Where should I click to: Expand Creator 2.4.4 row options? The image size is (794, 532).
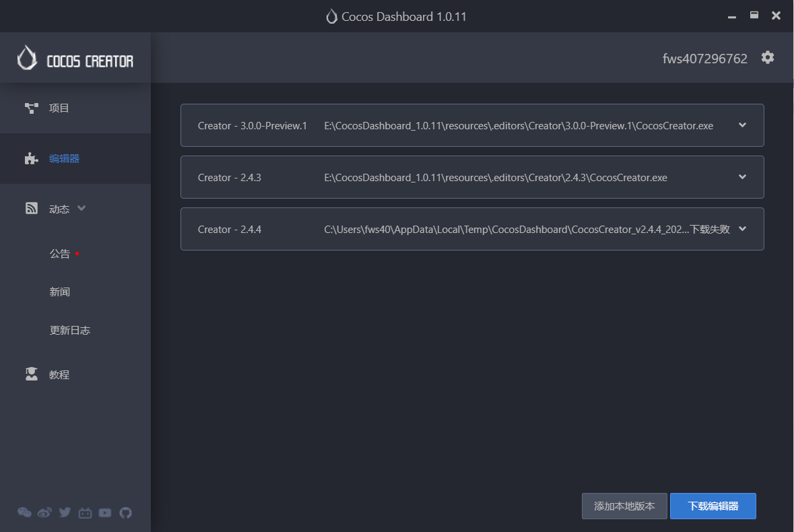(742, 228)
